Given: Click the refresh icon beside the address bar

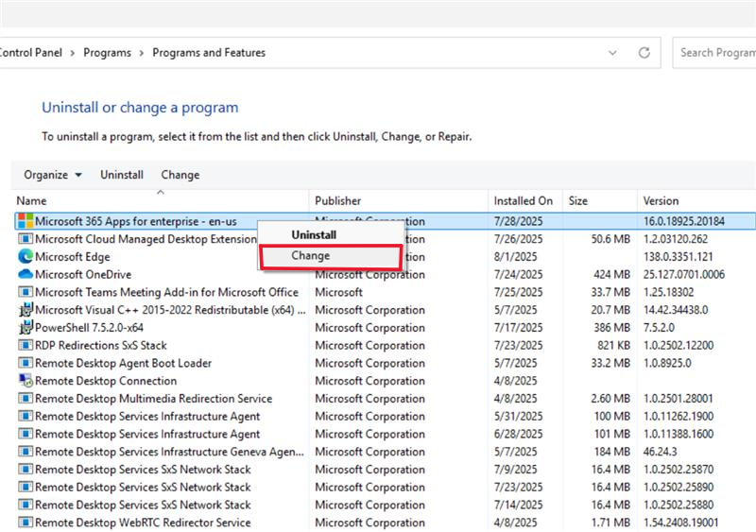Looking at the screenshot, I should click(x=644, y=53).
